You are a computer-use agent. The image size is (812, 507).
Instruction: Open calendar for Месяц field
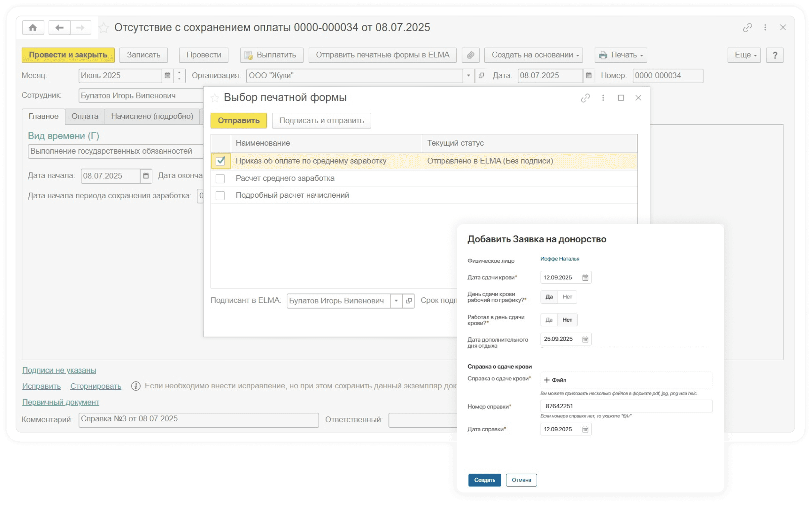[x=167, y=75]
